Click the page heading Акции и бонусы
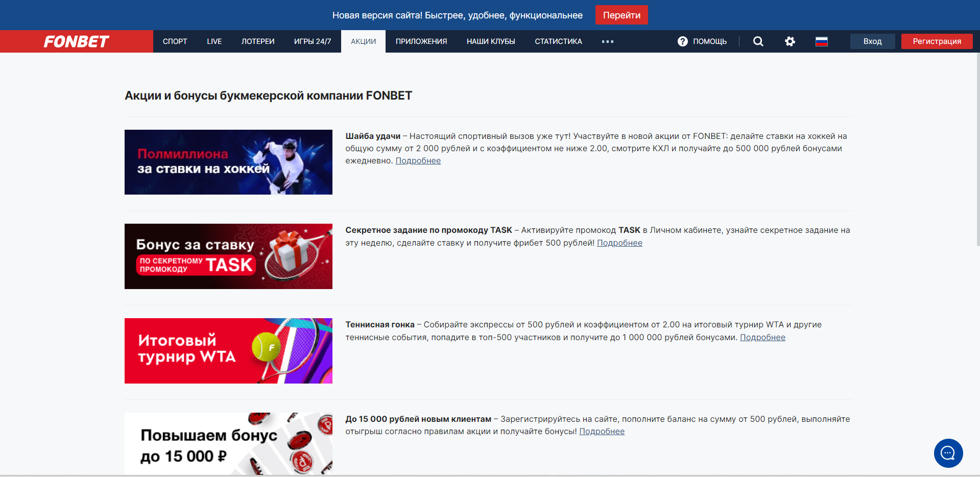980x477 pixels. tap(269, 96)
